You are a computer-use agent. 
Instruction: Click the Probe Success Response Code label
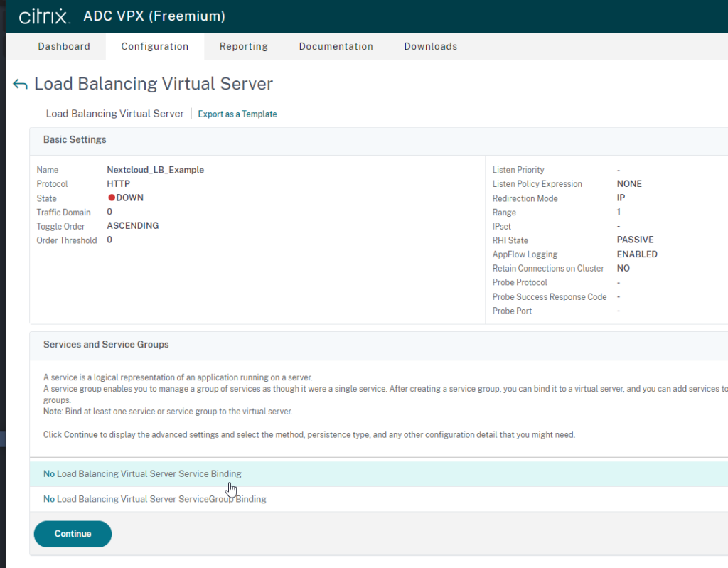coord(550,296)
